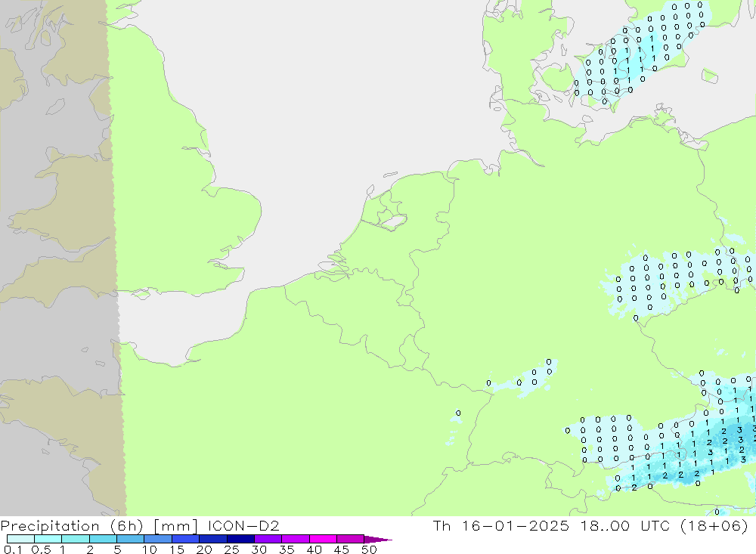Click the legend arrow tip above 50 mm
The height and width of the screenshot is (554, 756).
pos(379,540)
